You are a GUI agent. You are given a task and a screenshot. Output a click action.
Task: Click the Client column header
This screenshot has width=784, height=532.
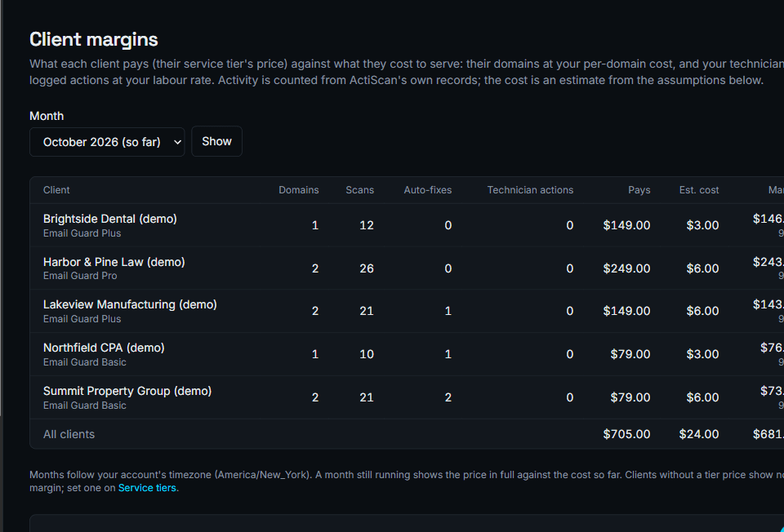56,190
